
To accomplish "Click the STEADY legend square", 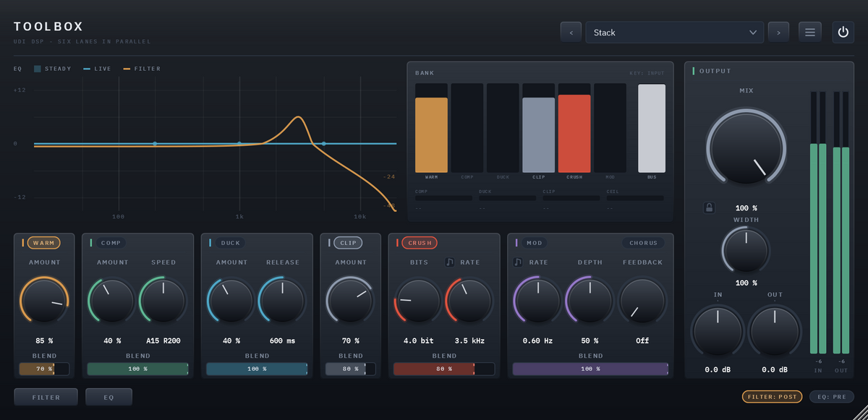I will click(x=38, y=69).
